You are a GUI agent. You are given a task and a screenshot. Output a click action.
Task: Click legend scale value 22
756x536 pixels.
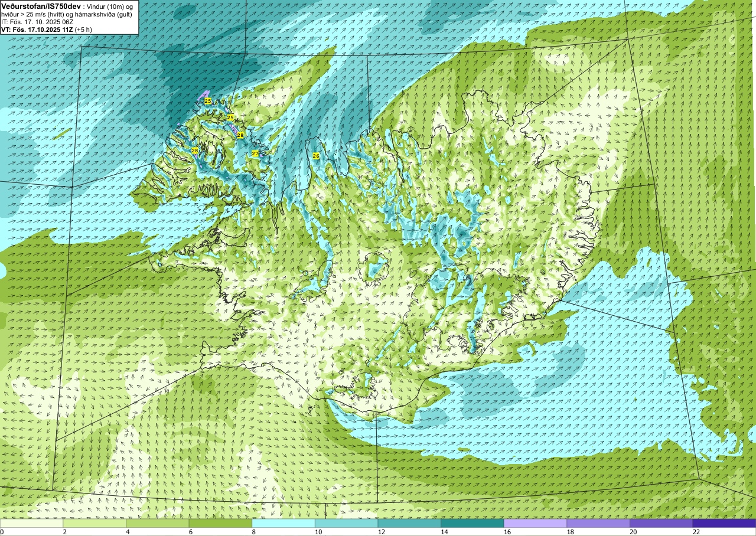pos(696,532)
